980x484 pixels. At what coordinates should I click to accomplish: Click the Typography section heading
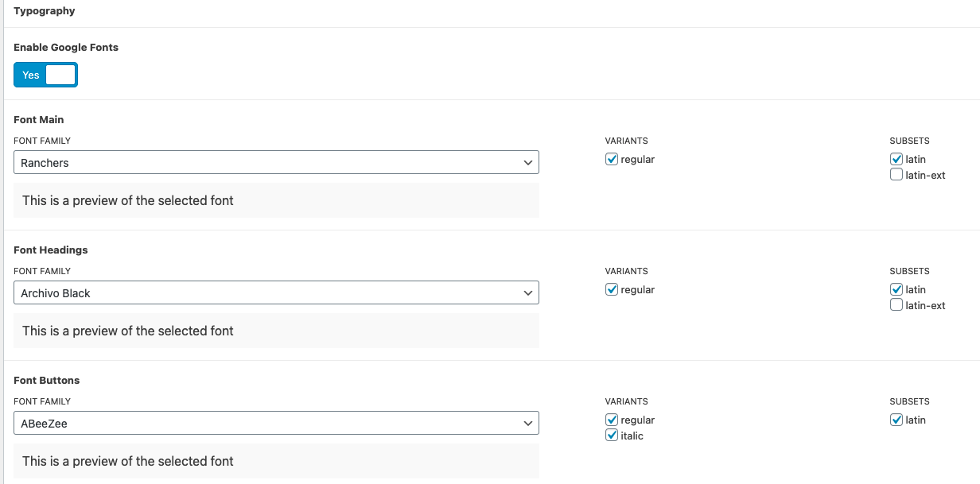tap(45, 11)
